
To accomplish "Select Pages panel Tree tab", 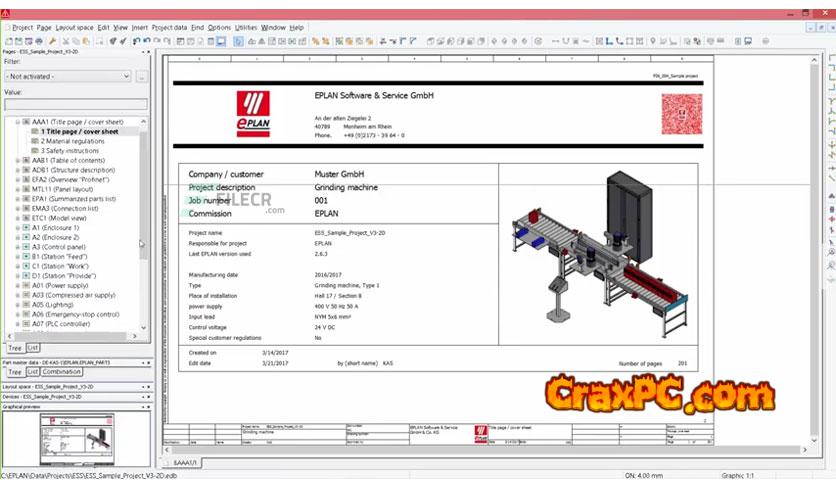I will click(x=15, y=348).
